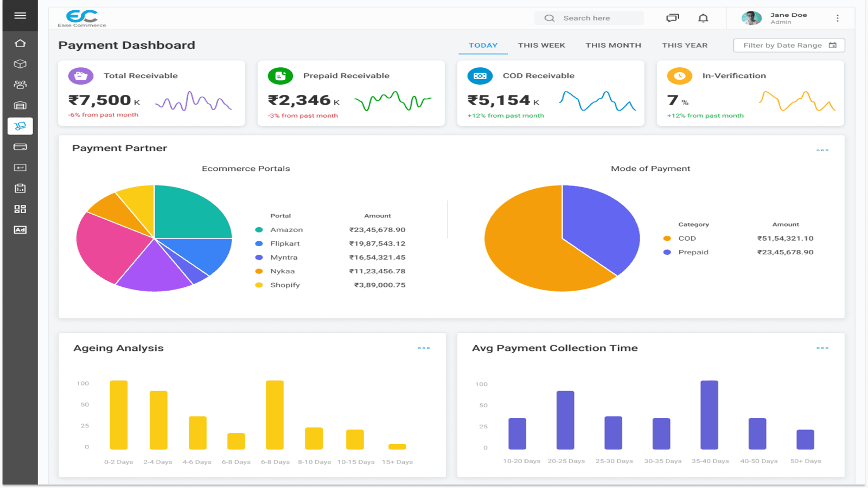Switch to the THIS WEEK tab
Image resolution: width=868 pixels, height=488 pixels.
coord(541,46)
